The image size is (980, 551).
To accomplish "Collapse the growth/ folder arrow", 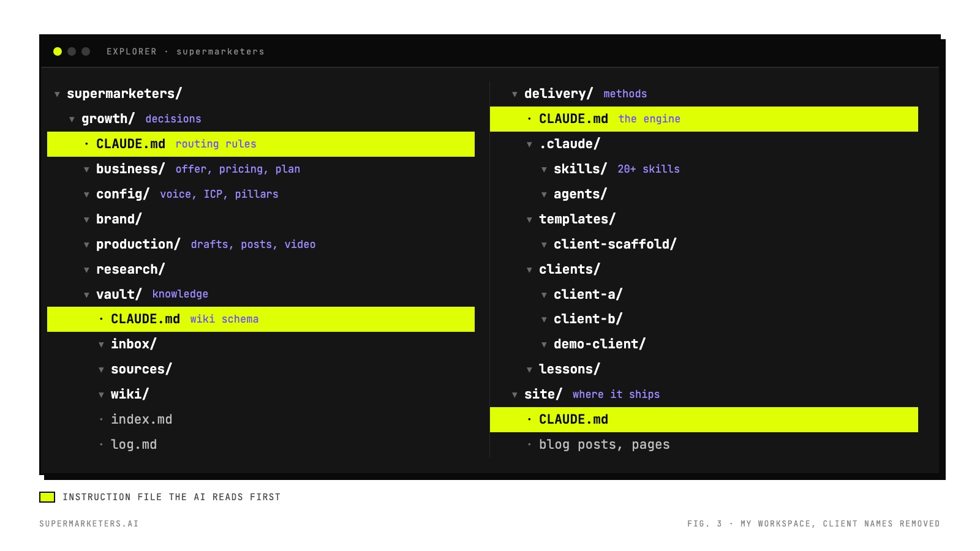I will pos(72,119).
